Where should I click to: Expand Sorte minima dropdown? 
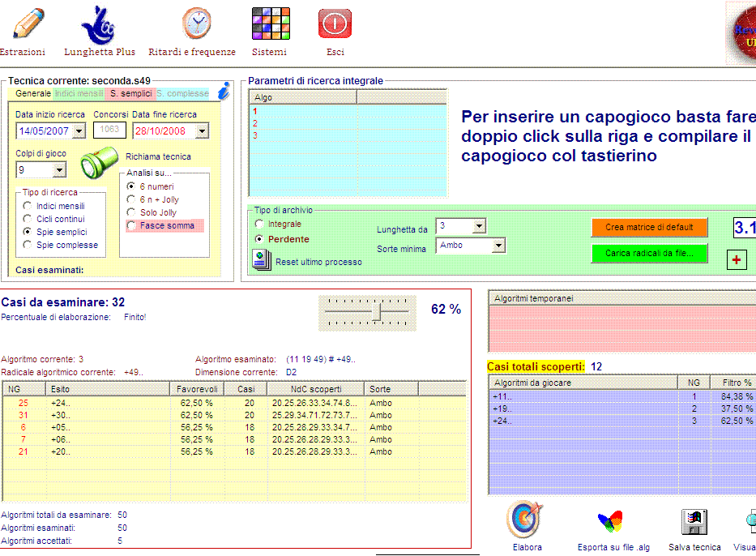click(x=498, y=246)
